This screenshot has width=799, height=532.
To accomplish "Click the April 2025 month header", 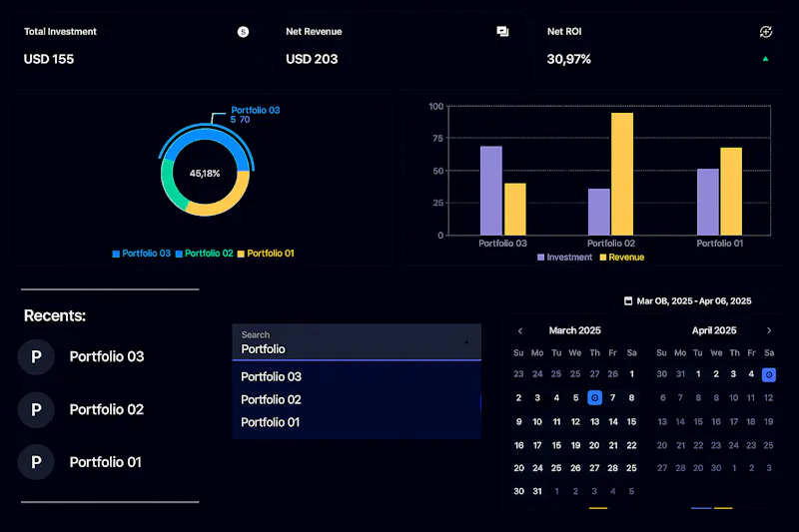I will coord(714,330).
